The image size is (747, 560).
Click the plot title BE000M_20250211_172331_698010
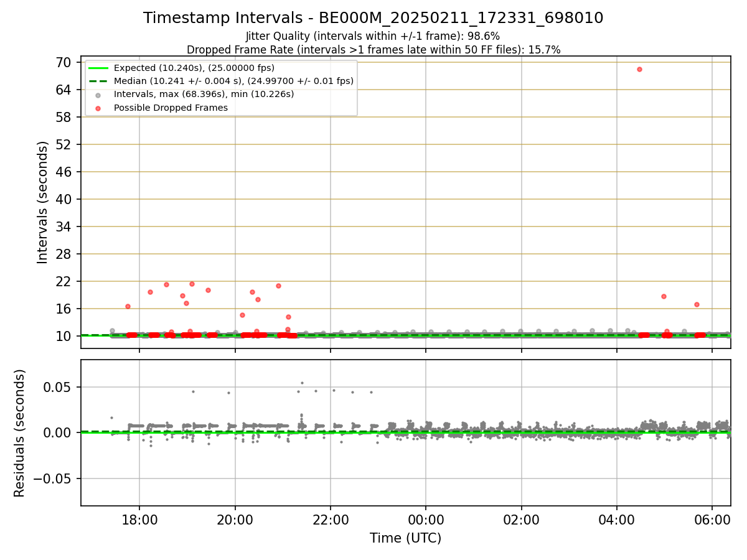(x=373, y=18)
